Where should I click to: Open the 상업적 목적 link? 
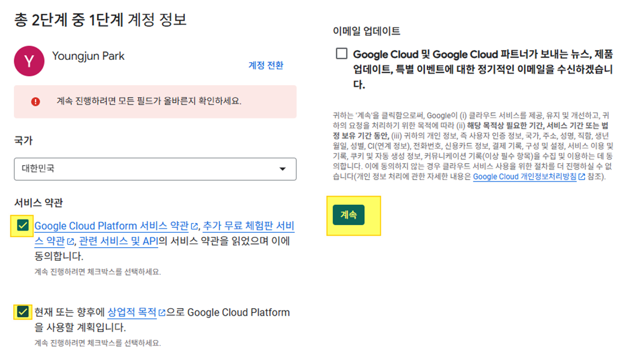pos(132,312)
